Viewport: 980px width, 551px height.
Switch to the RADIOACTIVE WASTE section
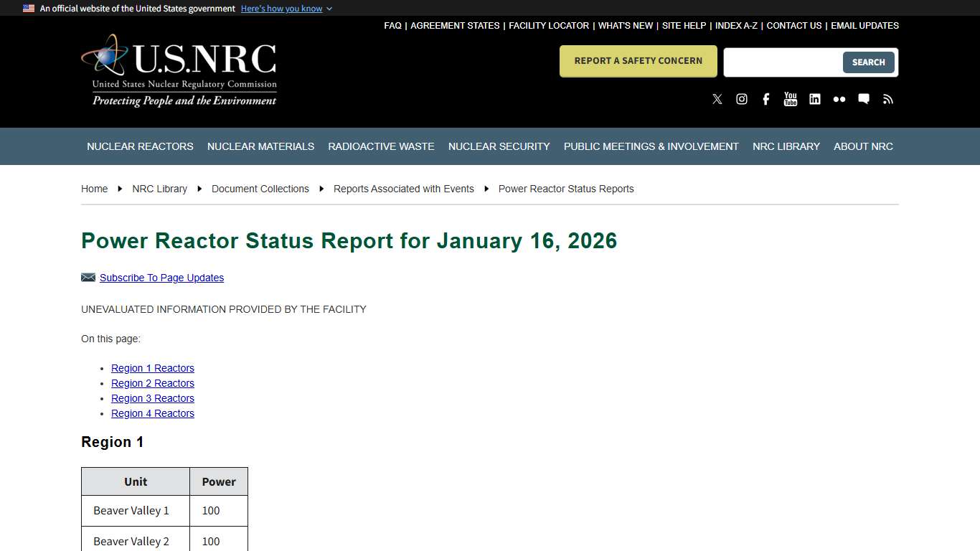point(381,146)
